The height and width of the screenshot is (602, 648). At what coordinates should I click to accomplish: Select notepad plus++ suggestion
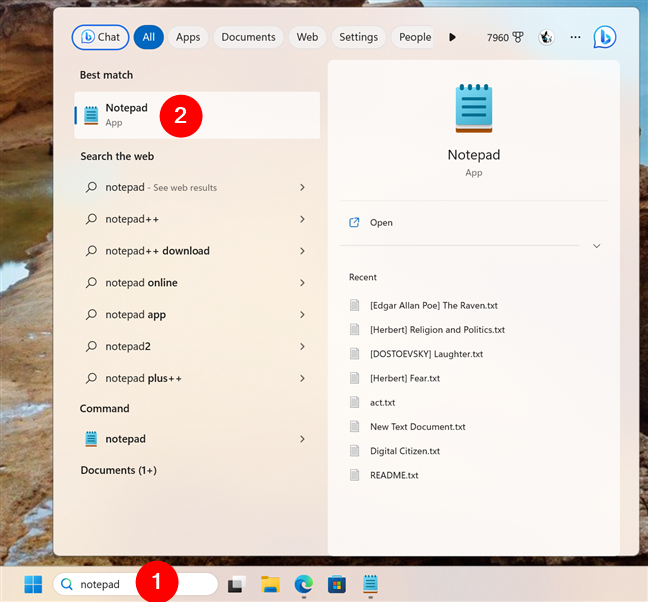click(197, 378)
